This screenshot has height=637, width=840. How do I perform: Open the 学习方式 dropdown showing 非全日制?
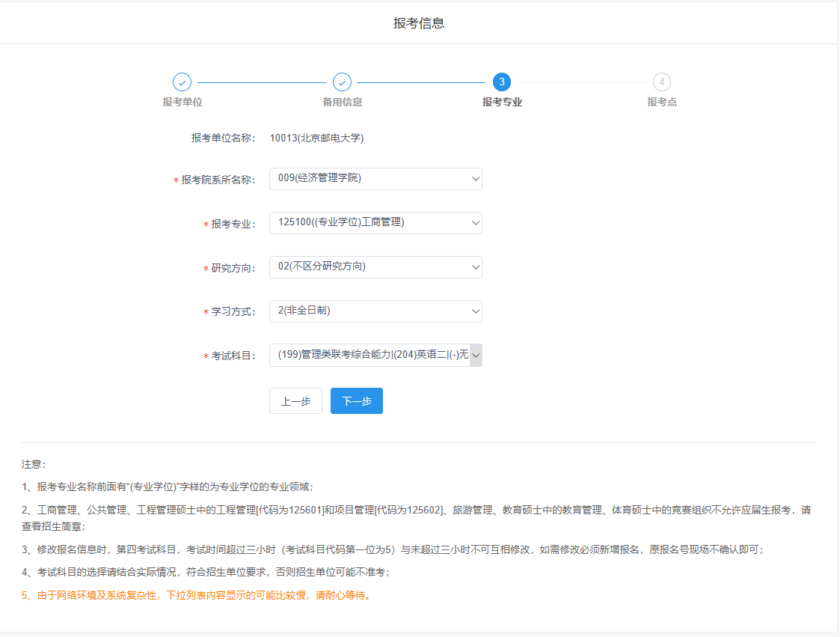pos(375,311)
